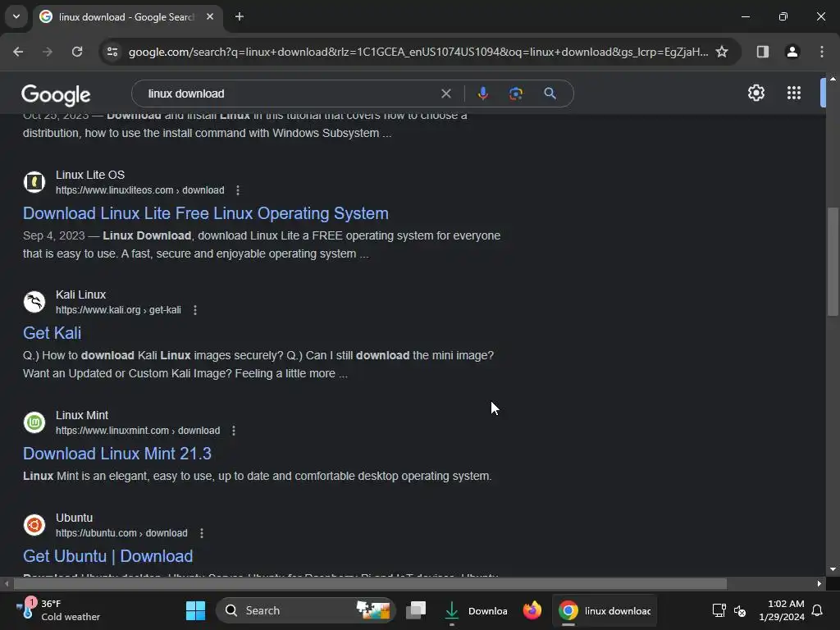Click the muted volume tray icon
The height and width of the screenshot is (630, 840).
pos(740,610)
